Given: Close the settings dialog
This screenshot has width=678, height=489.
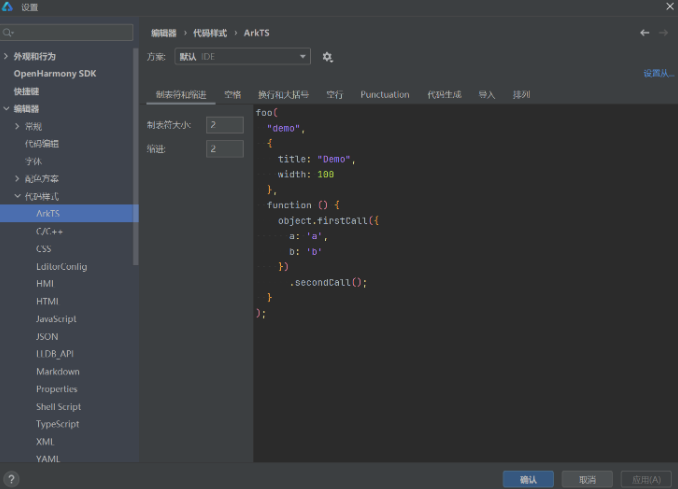Looking at the screenshot, I should (669, 6).
